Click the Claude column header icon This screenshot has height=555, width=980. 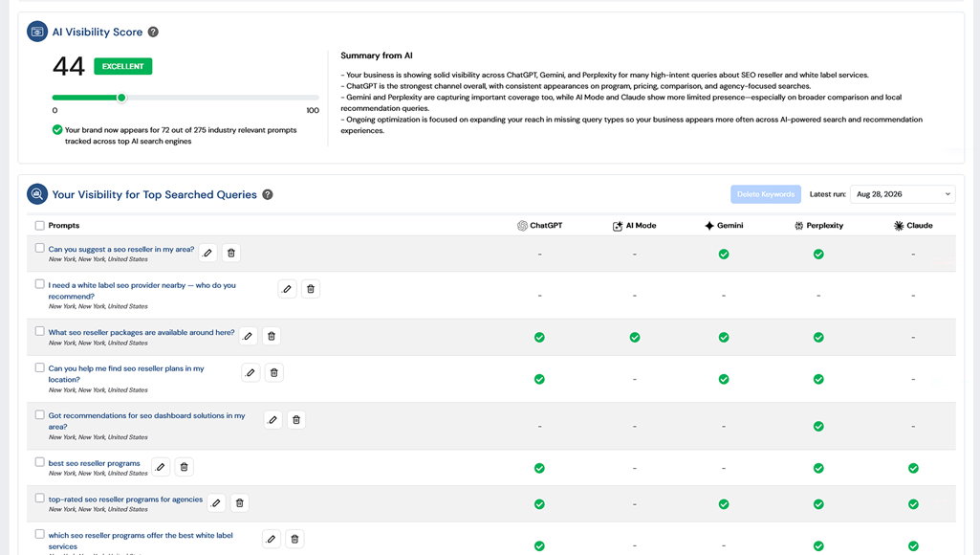pos(899,226)
